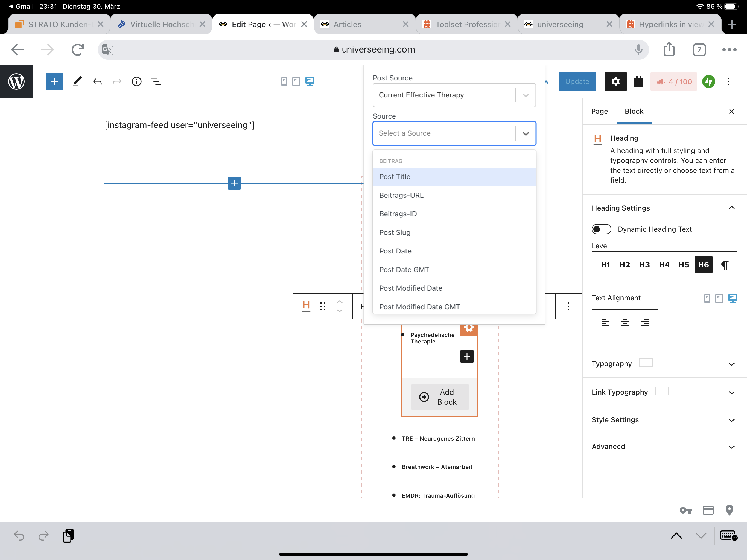Redo the editor change

[117, 81]
